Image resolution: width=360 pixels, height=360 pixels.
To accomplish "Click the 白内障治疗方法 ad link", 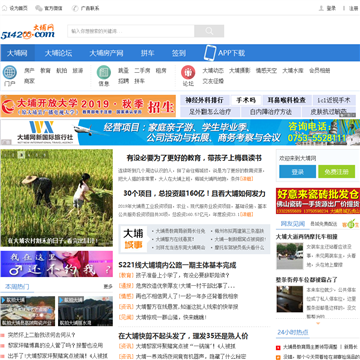I will [271, 112].
